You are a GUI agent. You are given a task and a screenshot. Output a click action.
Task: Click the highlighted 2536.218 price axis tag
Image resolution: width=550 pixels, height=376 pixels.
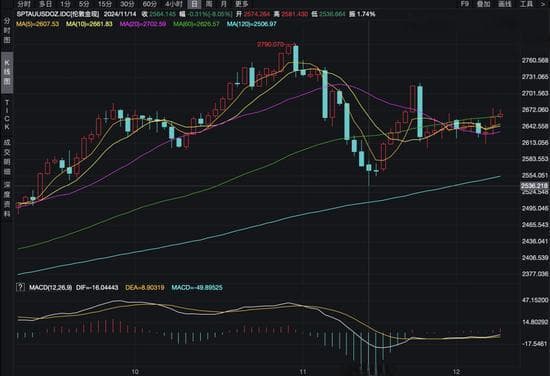click(x=535, y=186)
